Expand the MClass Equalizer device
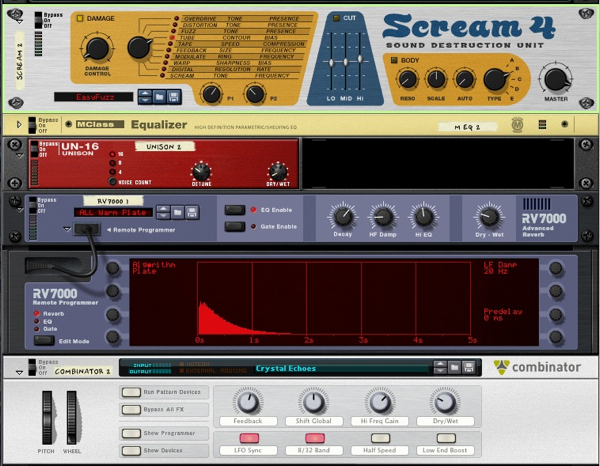The width and height of the screenshot is (600, 466). (x=19, y=124)
